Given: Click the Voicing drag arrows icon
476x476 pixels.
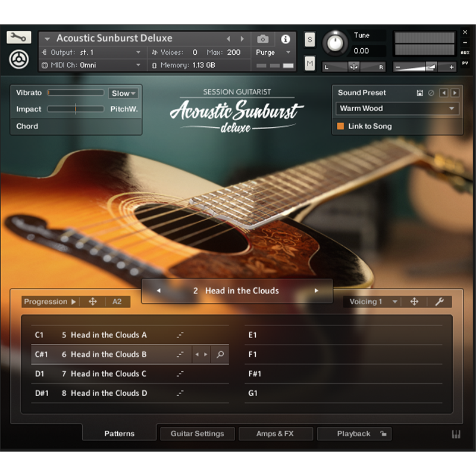Looking at the screenshot, I should pyautogui.click(x=414, y=302).
